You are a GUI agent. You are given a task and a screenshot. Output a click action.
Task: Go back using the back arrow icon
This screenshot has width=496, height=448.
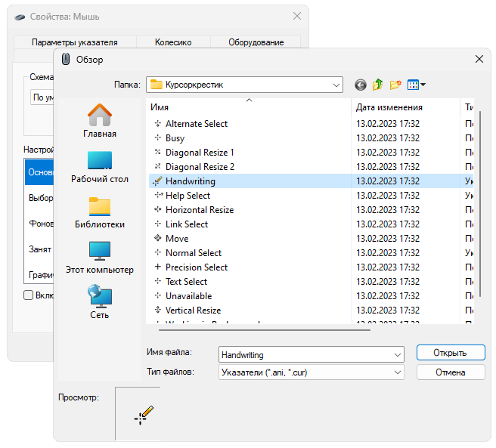pos(361,85)
